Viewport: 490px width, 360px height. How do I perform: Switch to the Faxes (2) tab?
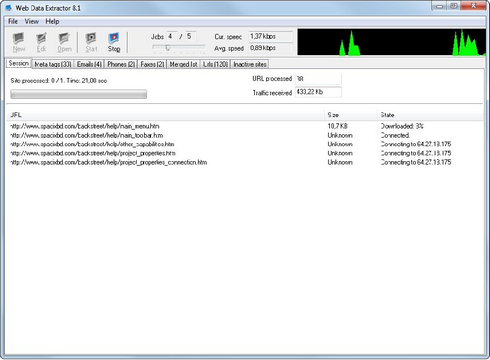click(x=152, y=64)
